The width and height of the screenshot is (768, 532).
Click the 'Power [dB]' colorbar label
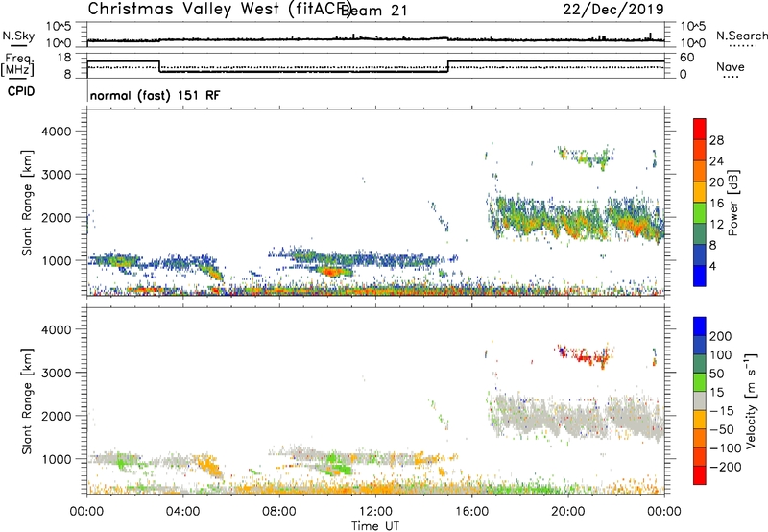click(x=733, y=203)
